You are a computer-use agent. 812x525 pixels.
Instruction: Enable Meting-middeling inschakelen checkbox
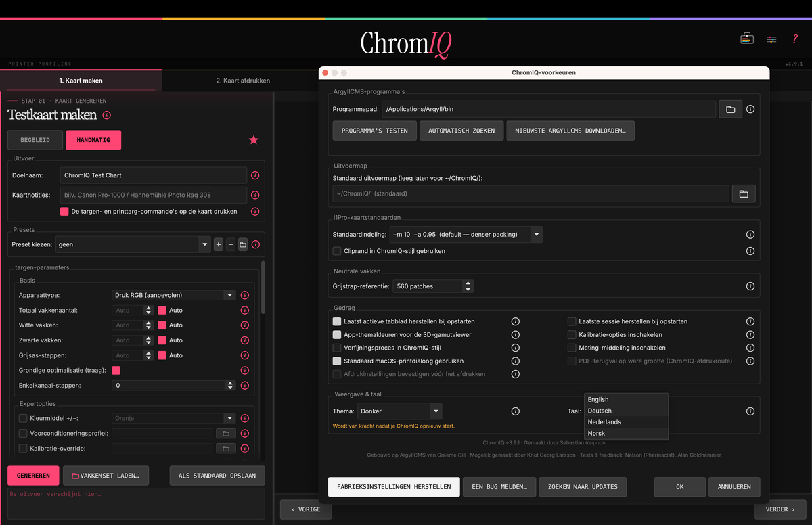click(x=572, y=348)
